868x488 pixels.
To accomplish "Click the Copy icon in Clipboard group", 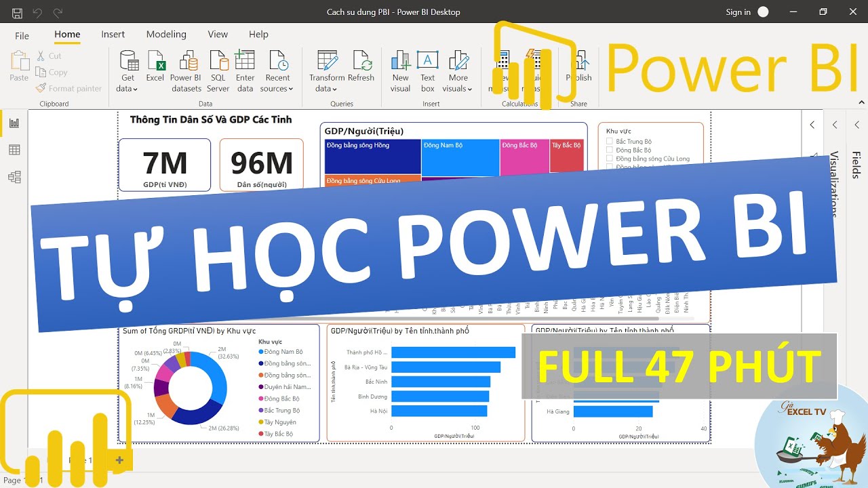I will point(40,72).
